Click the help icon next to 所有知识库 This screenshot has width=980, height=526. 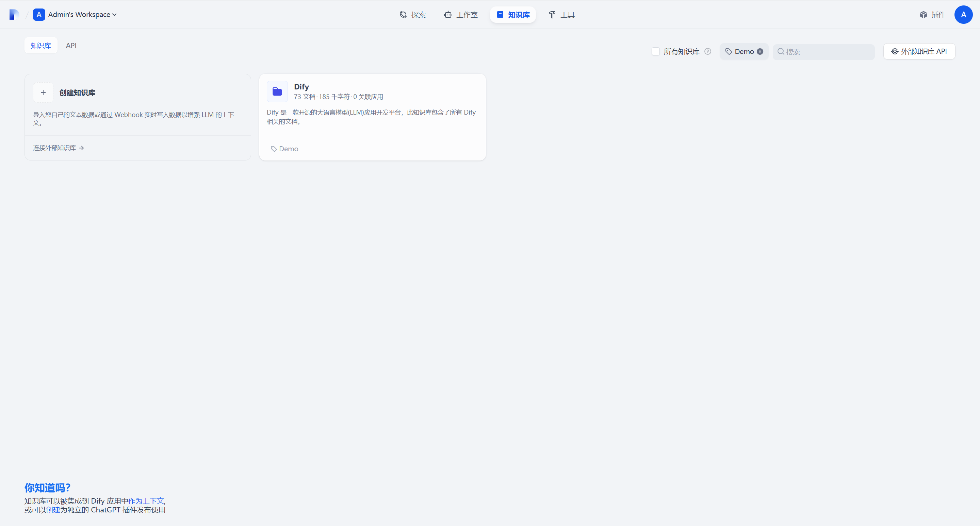click(708, 51)
